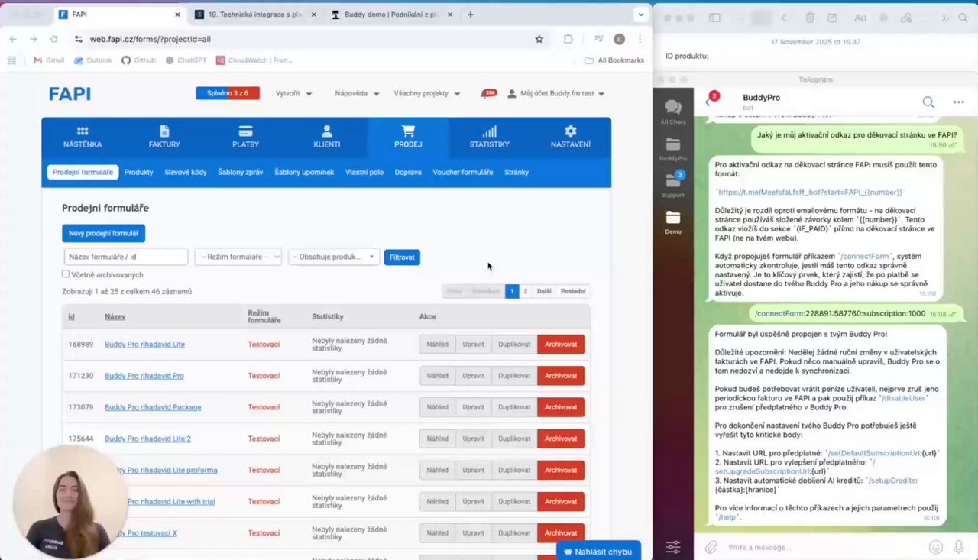Viewport: 978px width, 560px height.
Task: Click Splněno 3 z 6 progress indicator
Action: click(x=228, y=93)
